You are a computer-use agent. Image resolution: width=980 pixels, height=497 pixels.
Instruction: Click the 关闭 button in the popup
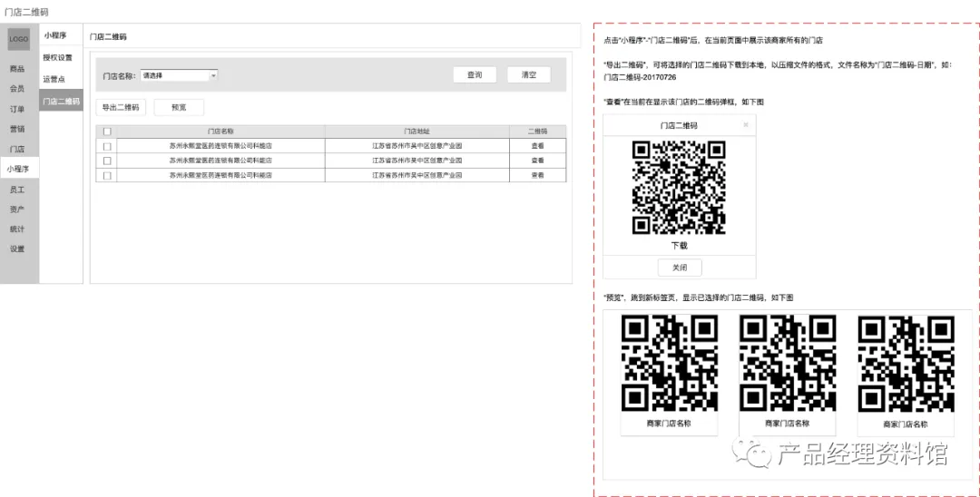(x=680, y=268)
